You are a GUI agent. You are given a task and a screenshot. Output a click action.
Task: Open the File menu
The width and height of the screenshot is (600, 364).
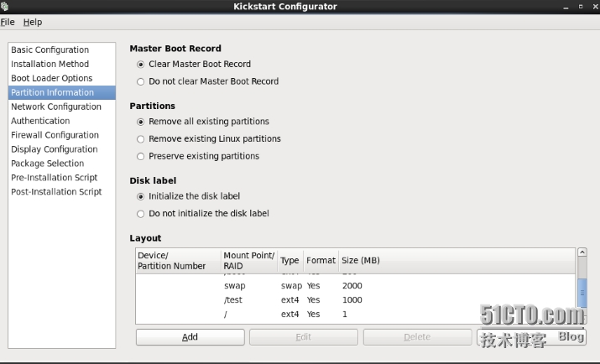8,22
